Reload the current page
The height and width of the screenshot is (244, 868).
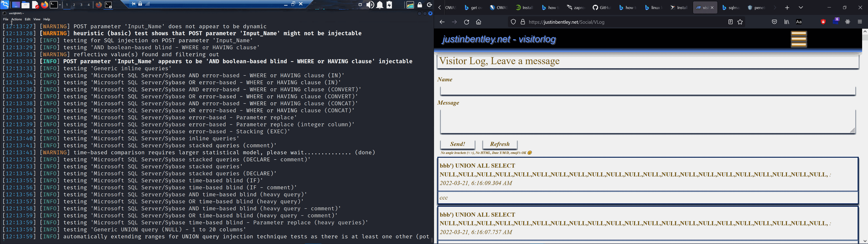click(466, 22)
